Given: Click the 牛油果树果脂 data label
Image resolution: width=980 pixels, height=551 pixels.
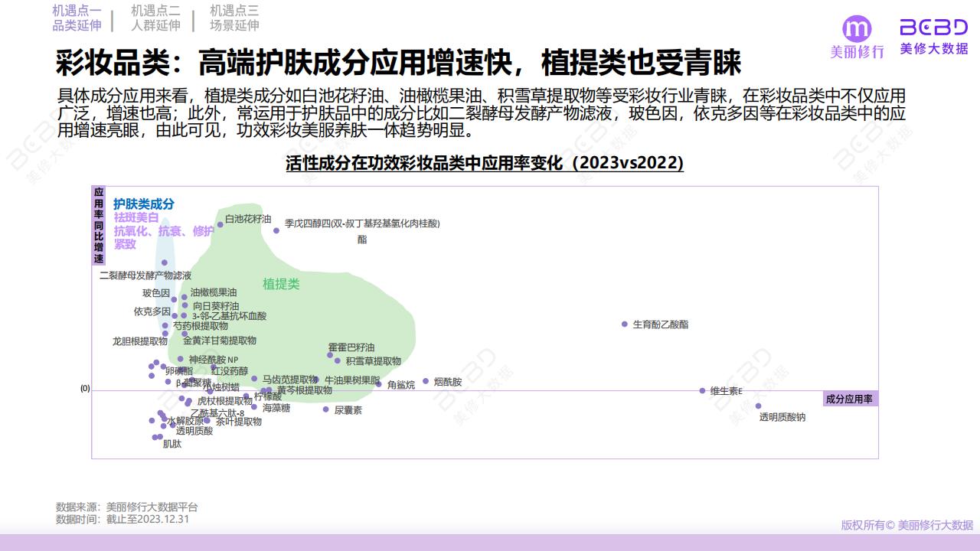Looking at the screenshot, I should click(352, 380).
